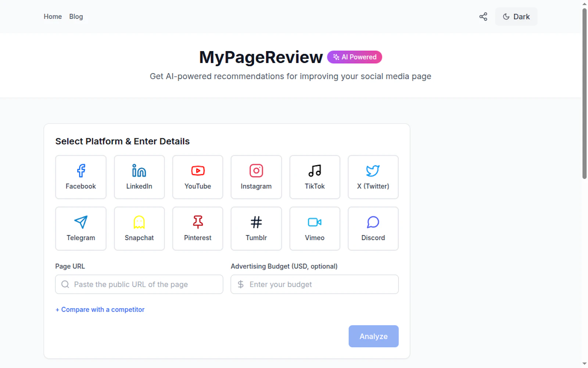Go to the Home page link
This screenshot has width=588, height=368.
point(53,17)
